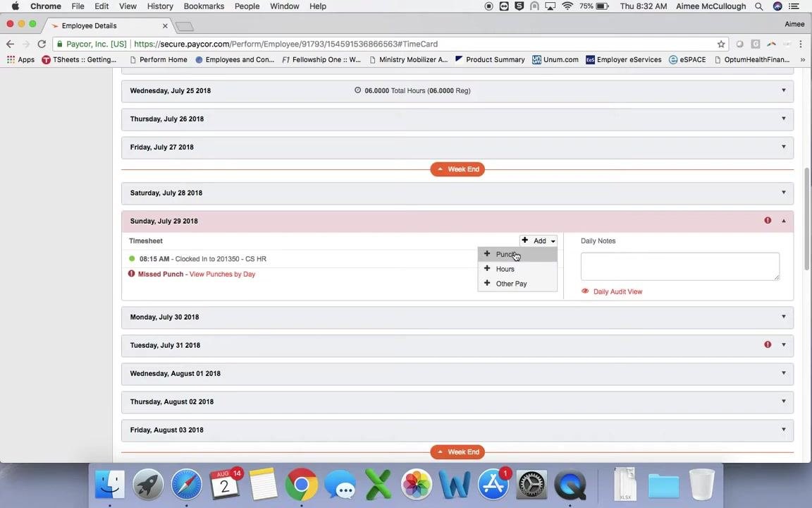
Task: Click the Daily Notes text box
Action: pos(680,267)
